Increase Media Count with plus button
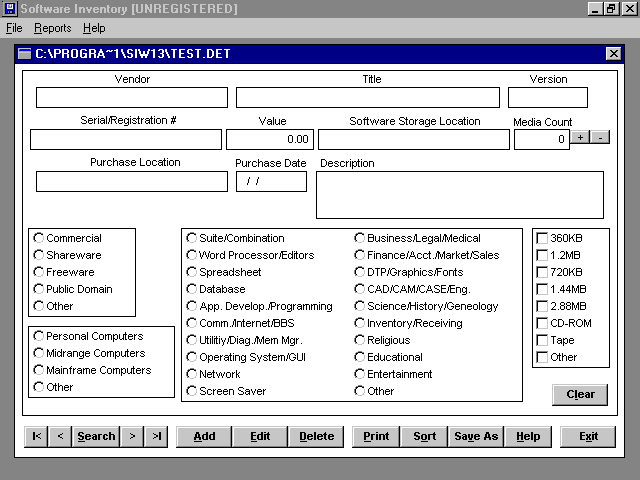The height and width of the screenshot is (480, 640). pyautogui.click(x=580, y=138)
